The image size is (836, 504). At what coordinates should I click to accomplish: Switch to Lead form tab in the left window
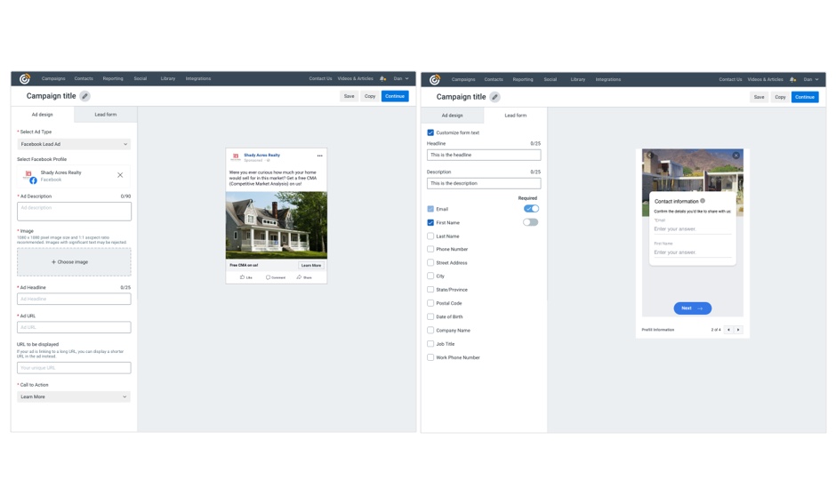(x=106, y=115)
